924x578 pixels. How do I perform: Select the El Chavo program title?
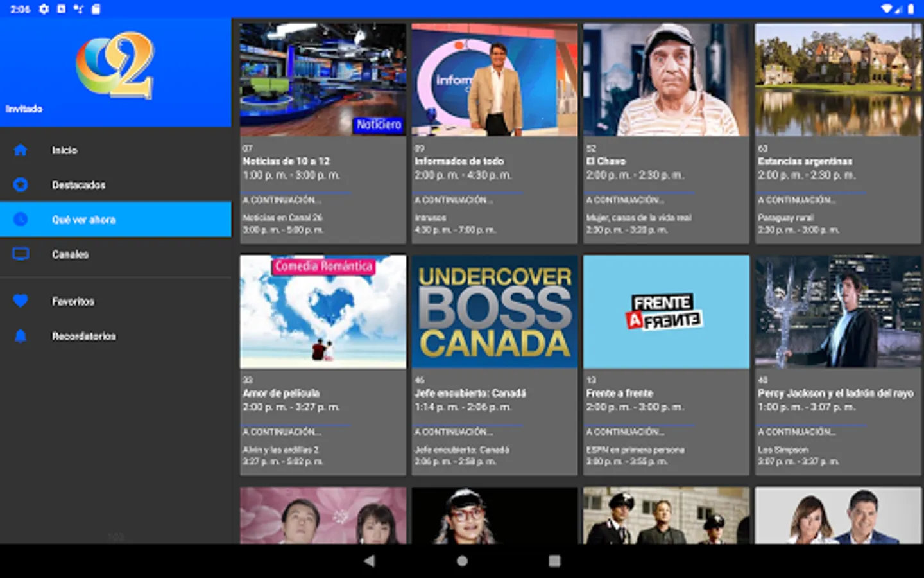(606, 161)
